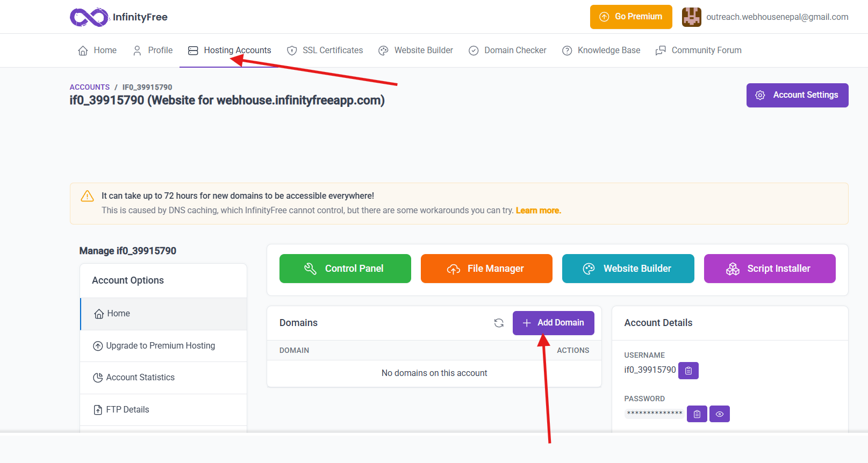Open the teal Website Builder button

click(x=628, y=269)
